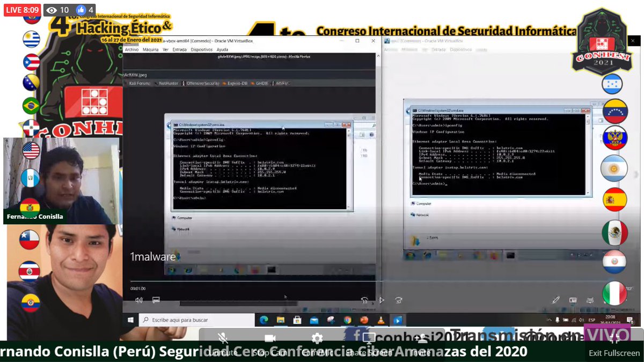Toggle subtitles in the video player
The height and width of the screenshot is (362, 644).
[x=156, y=300]
